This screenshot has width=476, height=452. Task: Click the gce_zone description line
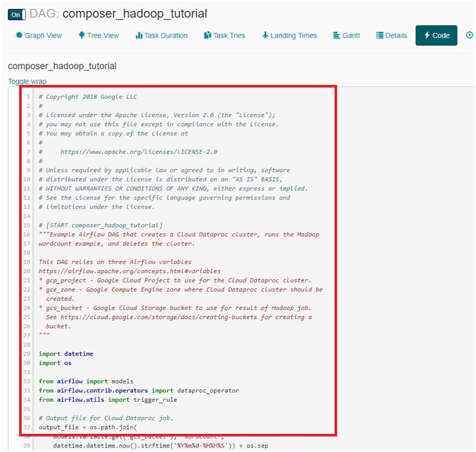point(181,290)
